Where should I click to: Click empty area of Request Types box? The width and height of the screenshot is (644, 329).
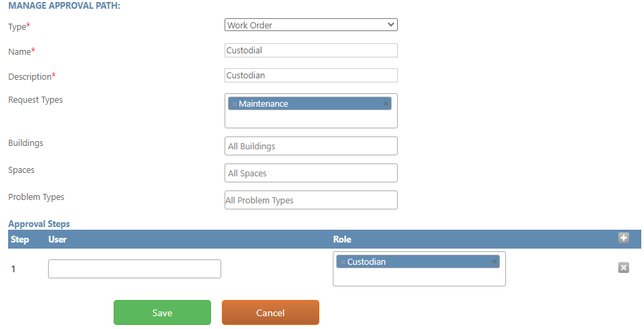pyautogui.click(x=311, y=119)
